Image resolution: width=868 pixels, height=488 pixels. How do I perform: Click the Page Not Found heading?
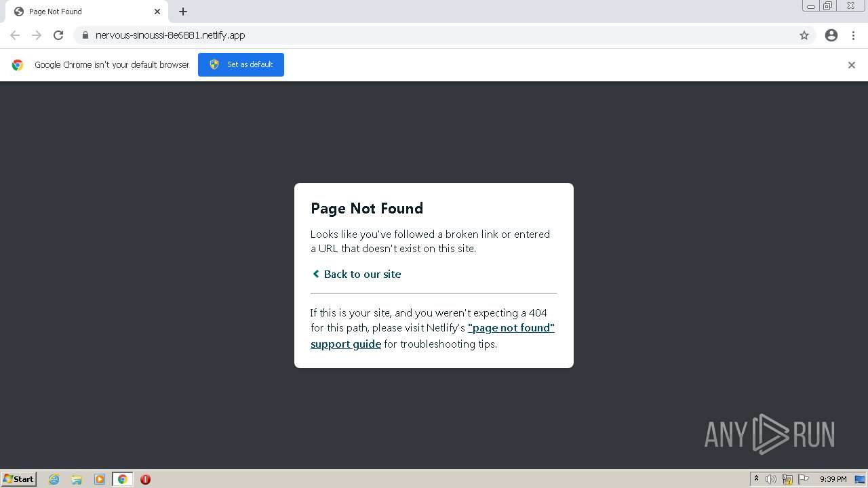point(367,208)
